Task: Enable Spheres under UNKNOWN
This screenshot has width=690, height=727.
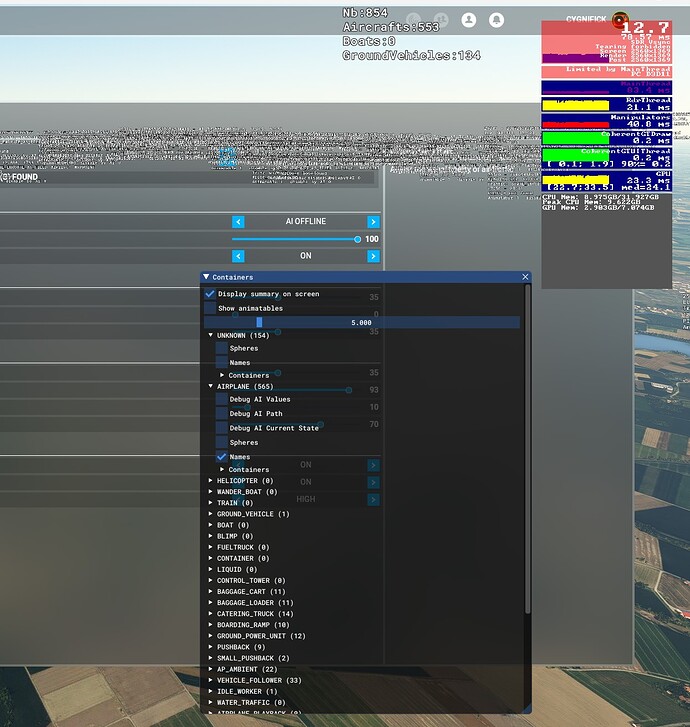Action: [222, 348]
